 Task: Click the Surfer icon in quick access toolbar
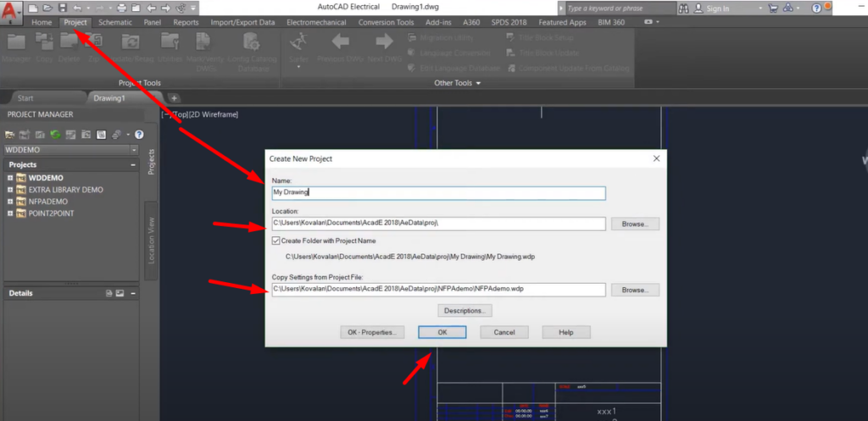[x=181, y=8]
